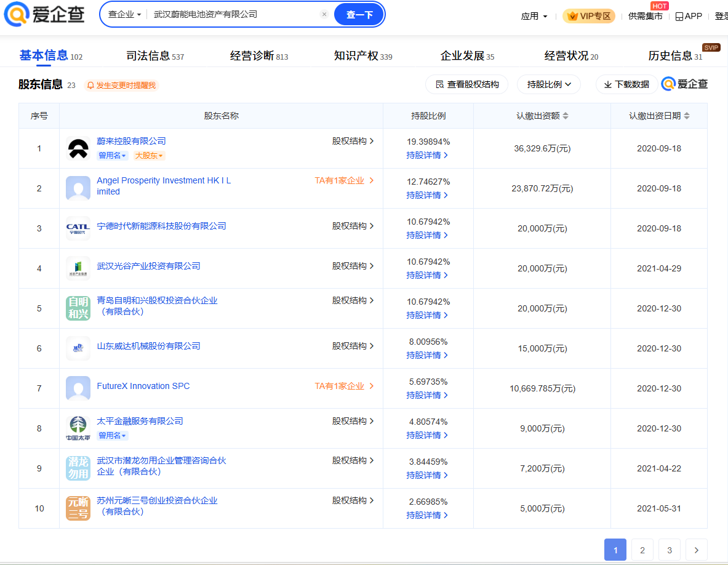Viewport: 728px width, 565px height.
Task: Clear the search box text
Action: click(x=324, y=15)
